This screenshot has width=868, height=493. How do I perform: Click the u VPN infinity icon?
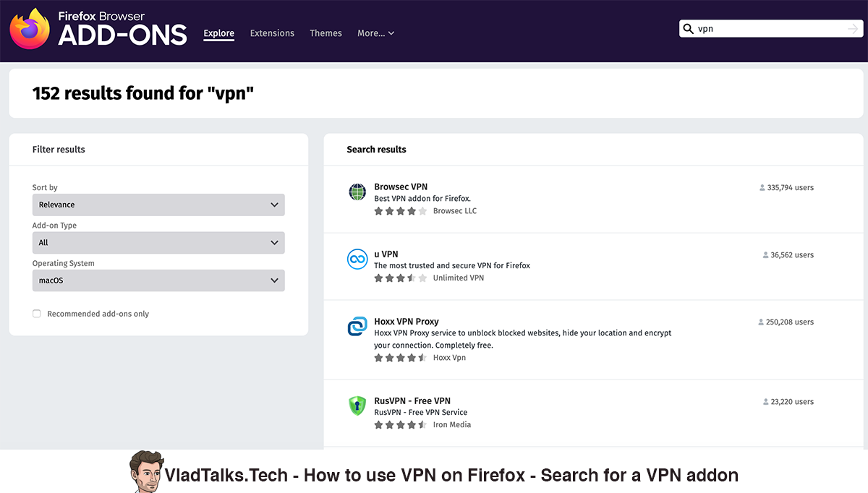pos(357,259)
